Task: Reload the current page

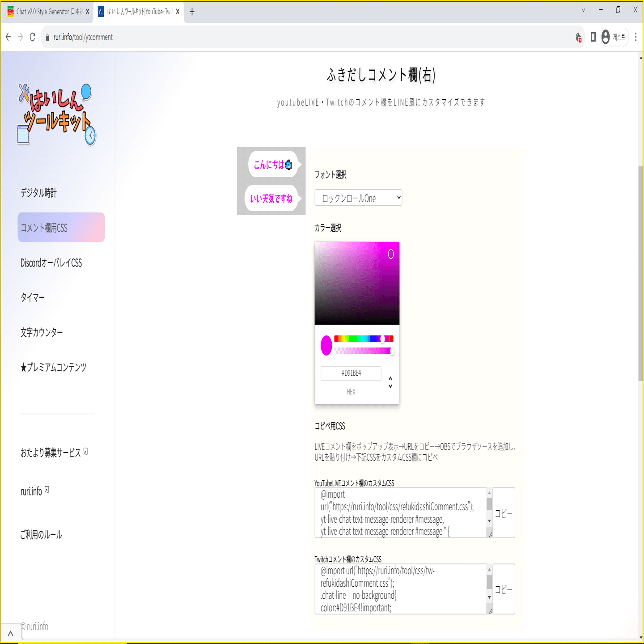Action: point(32,37)
